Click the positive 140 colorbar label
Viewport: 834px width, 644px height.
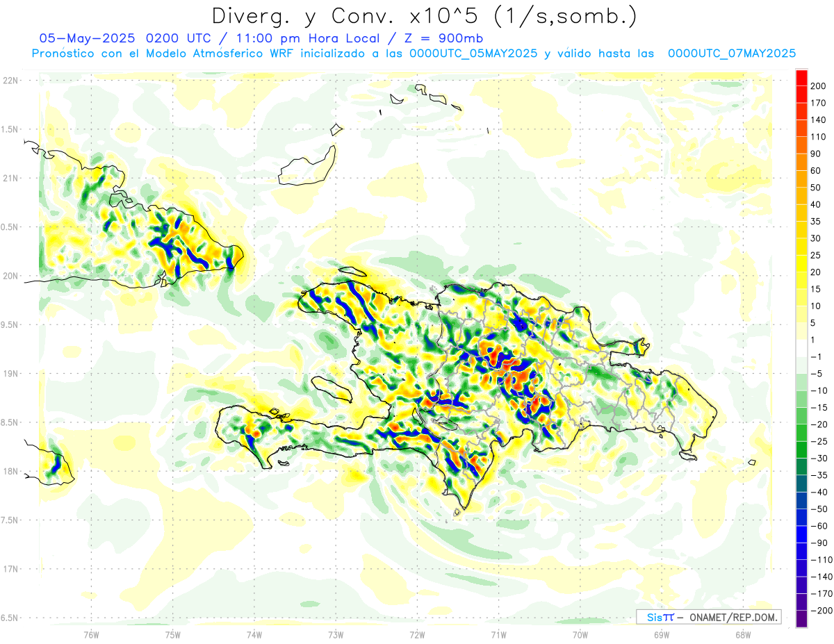click(x=817, y=119)
